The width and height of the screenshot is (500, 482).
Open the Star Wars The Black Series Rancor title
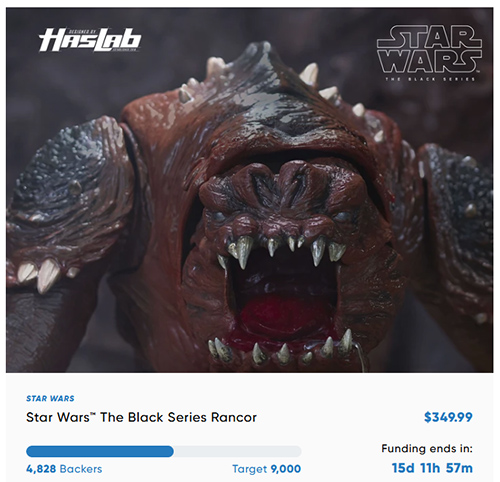point(141,417)
